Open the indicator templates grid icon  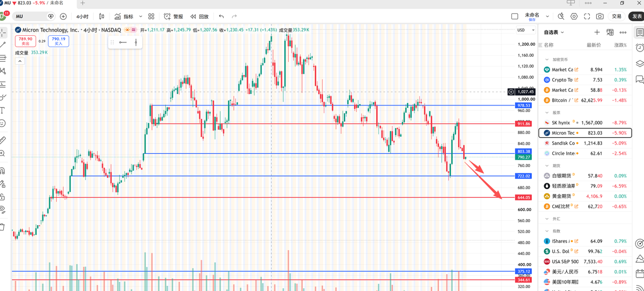point(151,17)
